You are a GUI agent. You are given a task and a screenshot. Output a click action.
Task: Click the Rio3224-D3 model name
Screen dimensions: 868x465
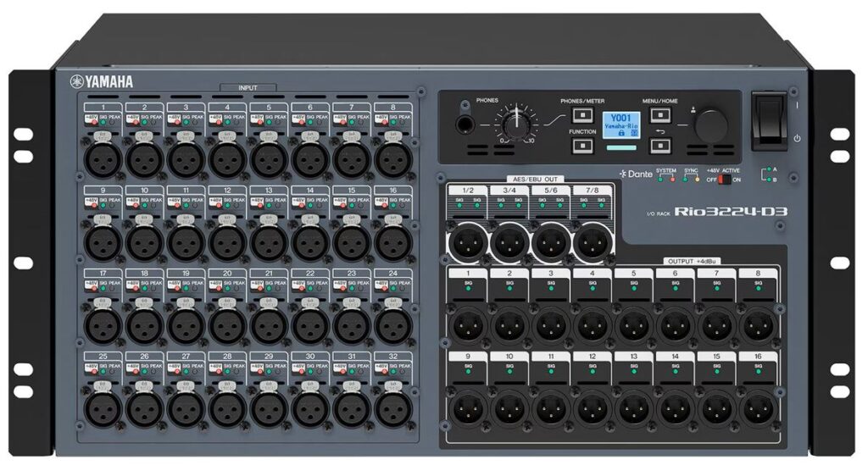(x=731, y=212)
